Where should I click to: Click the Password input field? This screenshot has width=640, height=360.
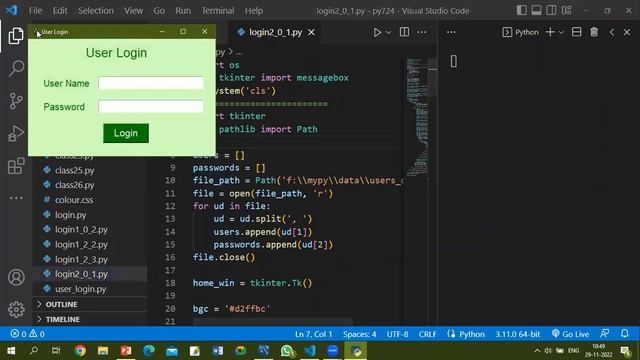pos(151,106)
